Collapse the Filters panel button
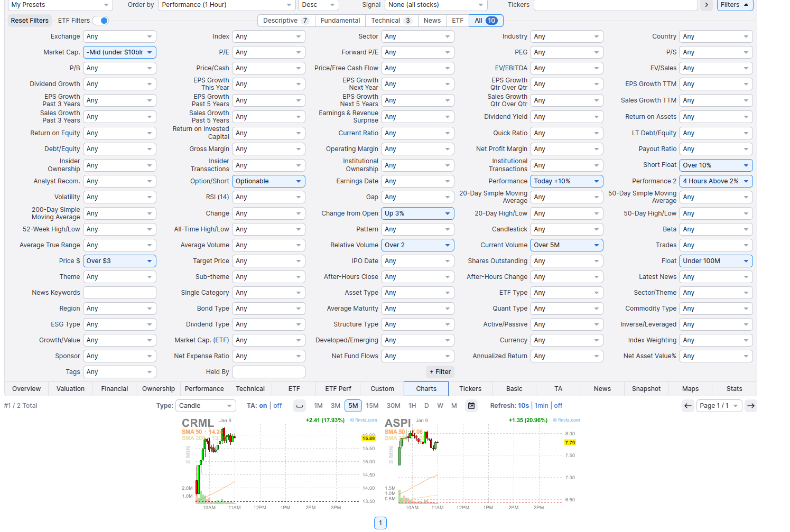 (735, 5)
